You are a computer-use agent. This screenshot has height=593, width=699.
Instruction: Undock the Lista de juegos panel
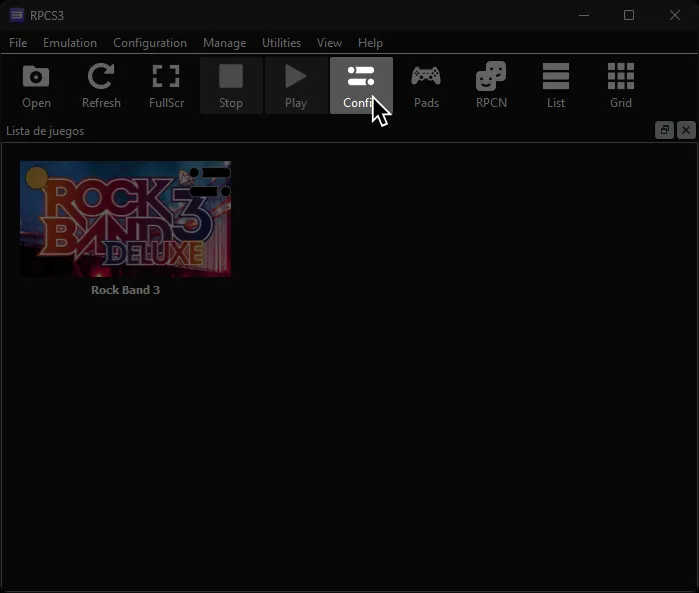point(664,130)
